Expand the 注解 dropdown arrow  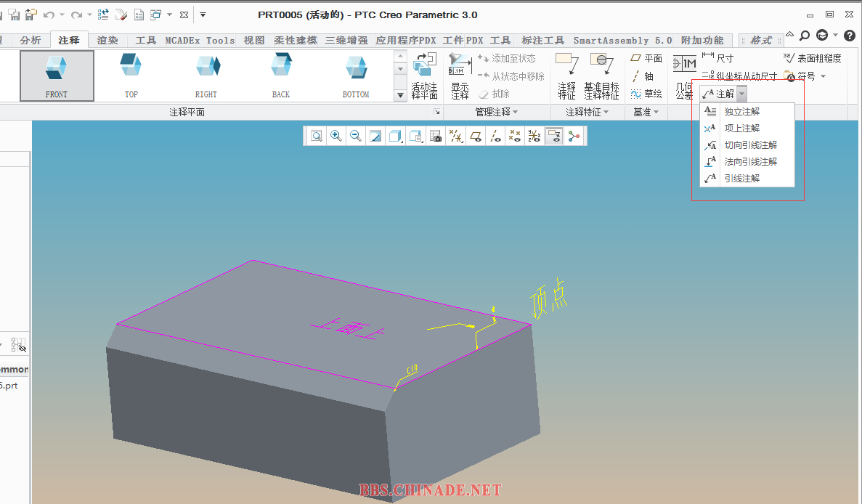tap(741, 94)
